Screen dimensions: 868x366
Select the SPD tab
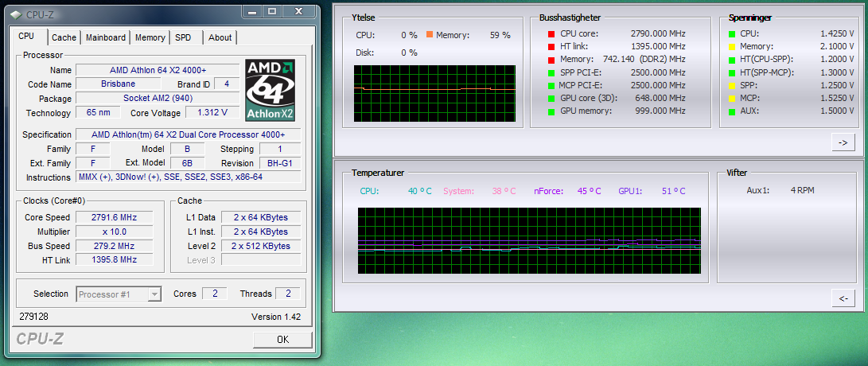point(183,37)
